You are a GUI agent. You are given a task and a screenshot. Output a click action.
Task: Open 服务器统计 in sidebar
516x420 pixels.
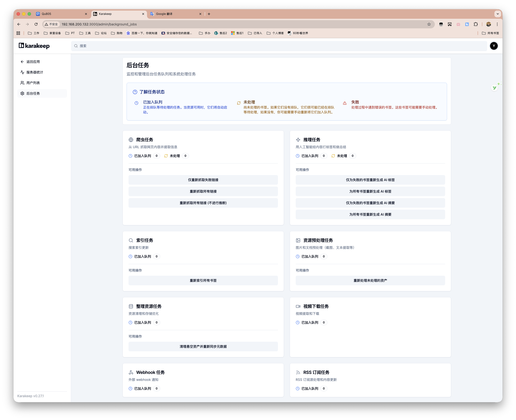click(35, 72)
